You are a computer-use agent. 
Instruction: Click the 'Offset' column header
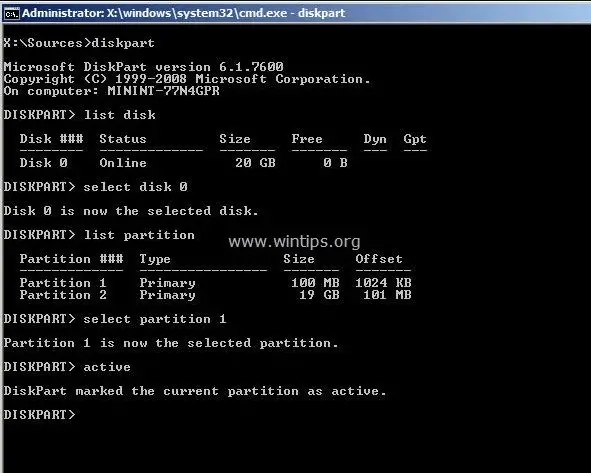point(379,259)
